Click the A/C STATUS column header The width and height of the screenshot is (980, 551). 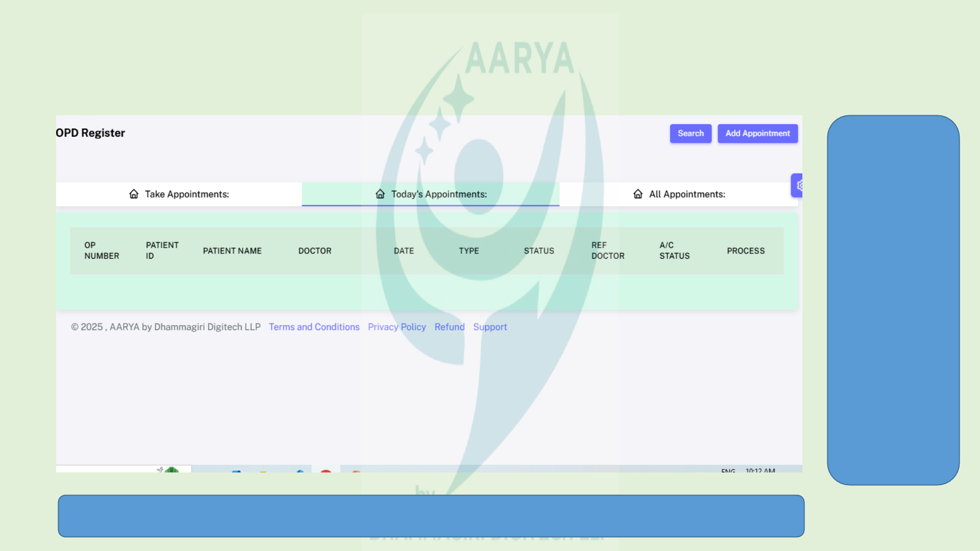point(674,251)
